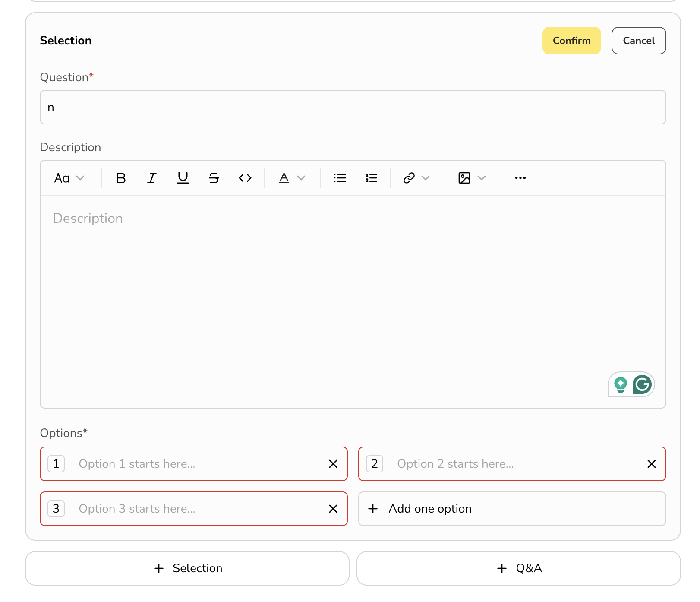Click the number 3 option badge
Image resolution: width=700 pixels, height=602 pixels.
click(x=56, y=509)
